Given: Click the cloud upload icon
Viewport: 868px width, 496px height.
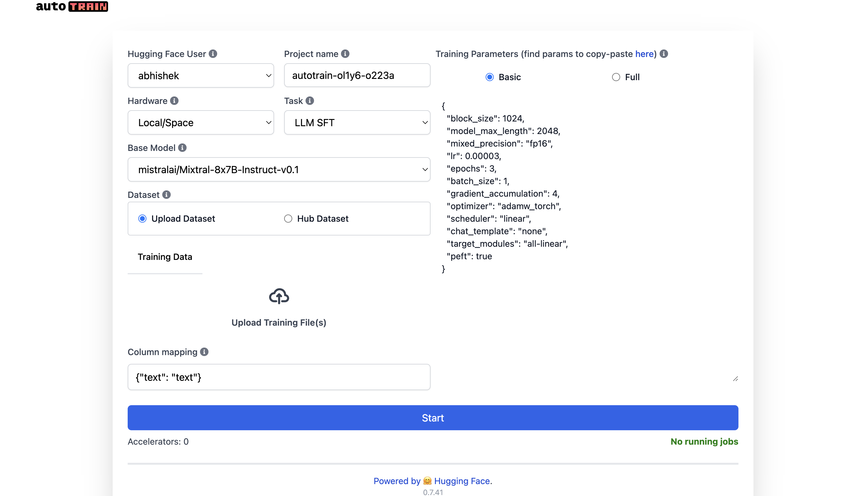Looking at the screenshot, I should click(x=279, y=296).
